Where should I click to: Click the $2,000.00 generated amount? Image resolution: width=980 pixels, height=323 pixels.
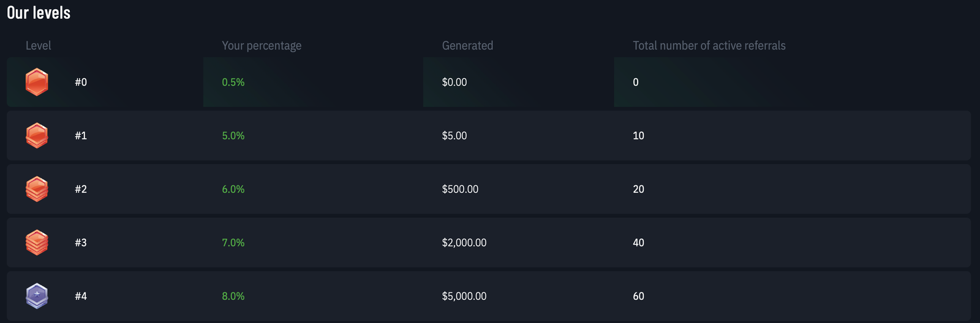coord(464,243)
